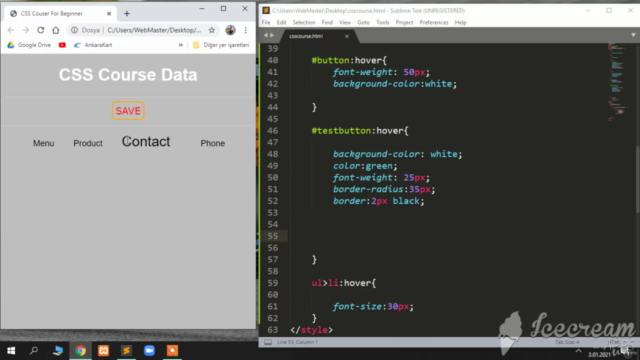640x360 pixels.
Task: Open Chrome profile avatar
Action: 230,30
